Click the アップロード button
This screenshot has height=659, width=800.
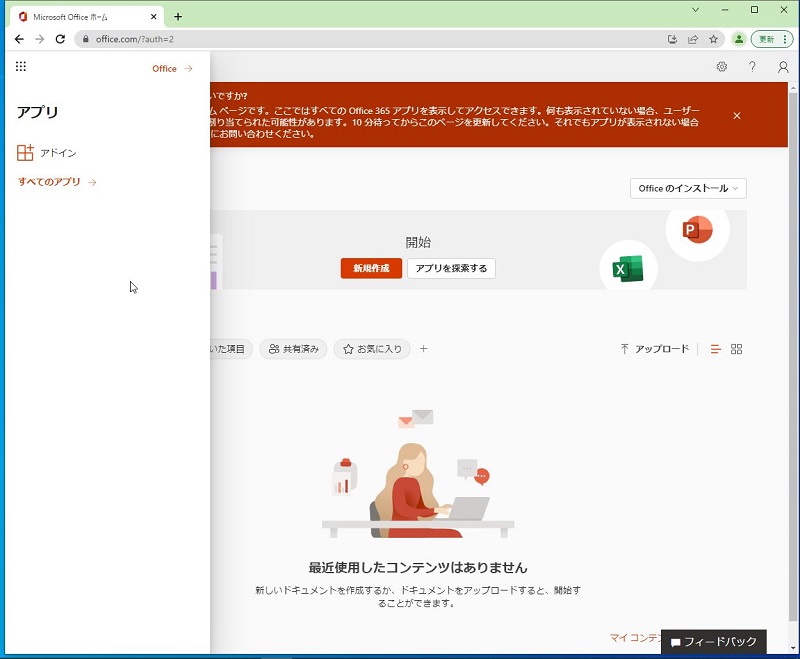[655, 349]
